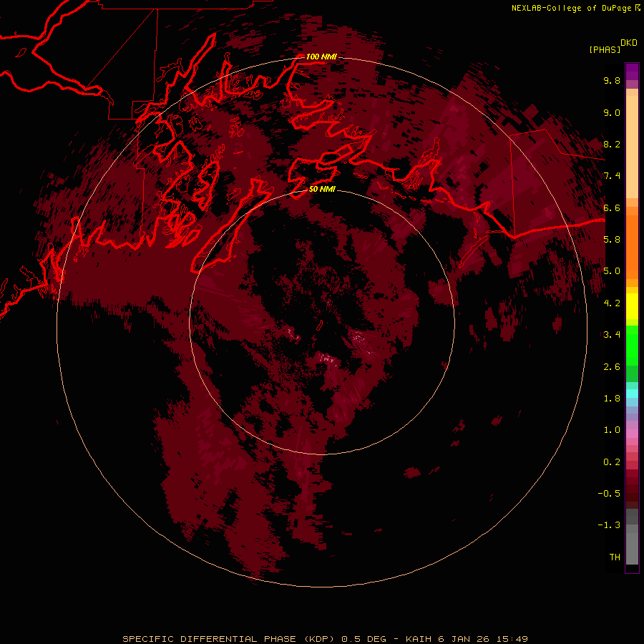Screen dimensions: 644x644
Task: Click the cyan swatch of the color bar
Action: pos(632,393)
